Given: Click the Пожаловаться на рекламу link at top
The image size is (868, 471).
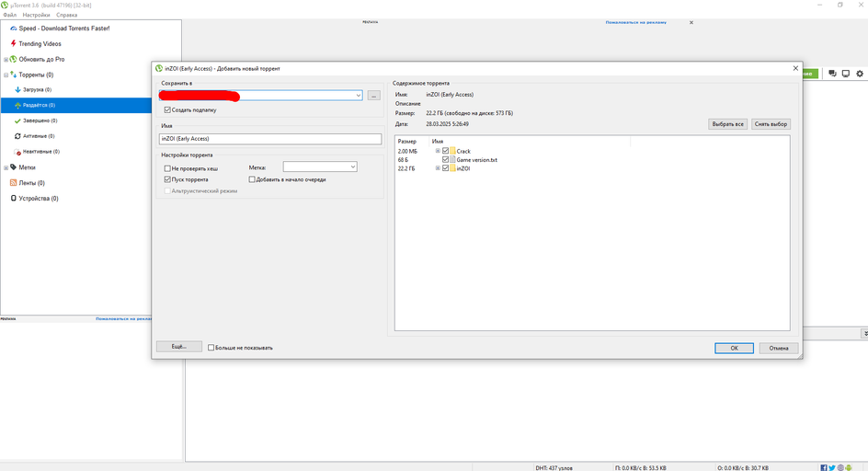Looking at the screenshot, I should pyautogui.click(x=635, y=23).
